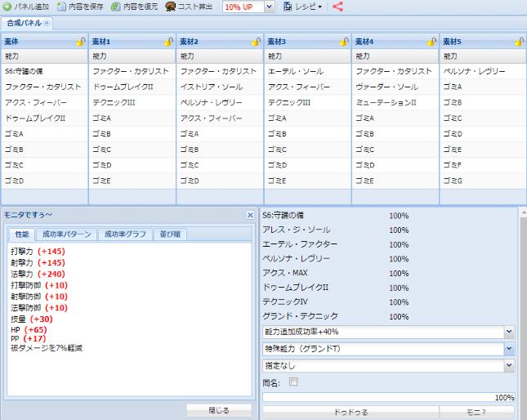Open the レシピ menu
Screen dimensions: 527x420
[303, 7]
